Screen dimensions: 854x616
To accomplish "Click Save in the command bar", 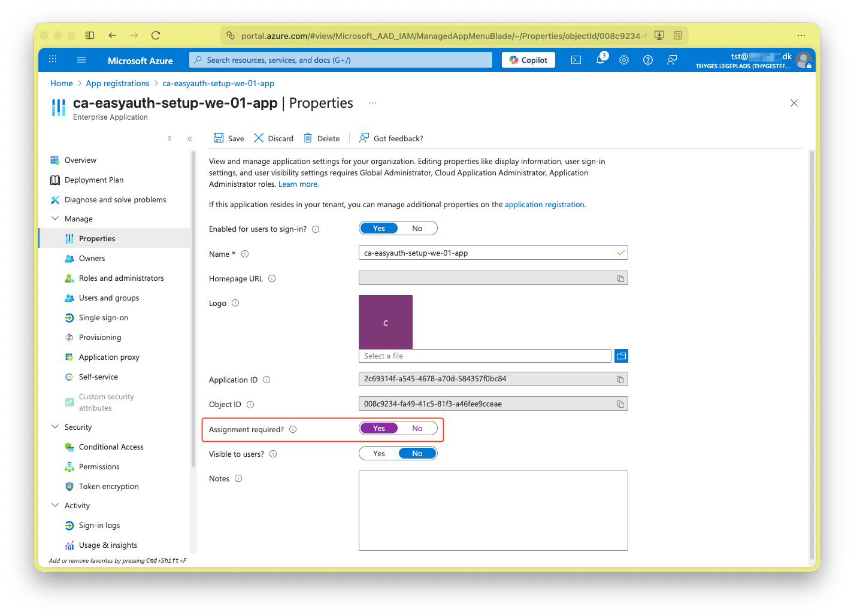I will [229, 138].
